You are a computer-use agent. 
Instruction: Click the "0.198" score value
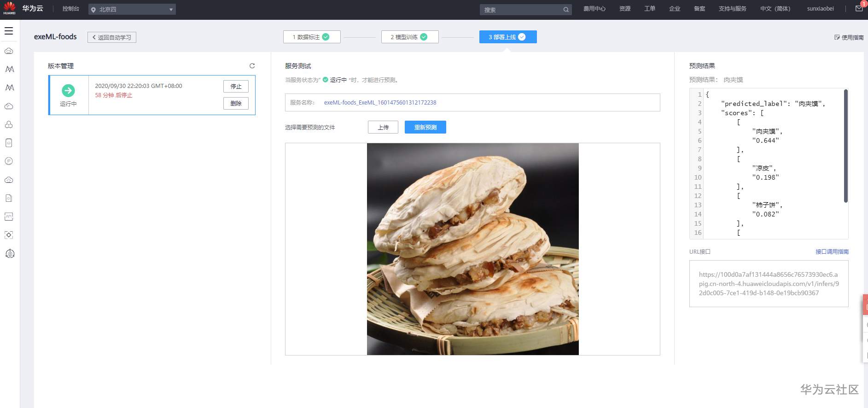[765, 177]
